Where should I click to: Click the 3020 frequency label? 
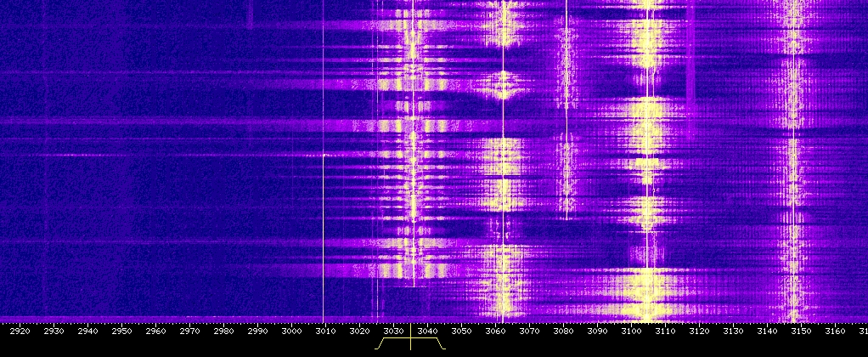point(359,331)
